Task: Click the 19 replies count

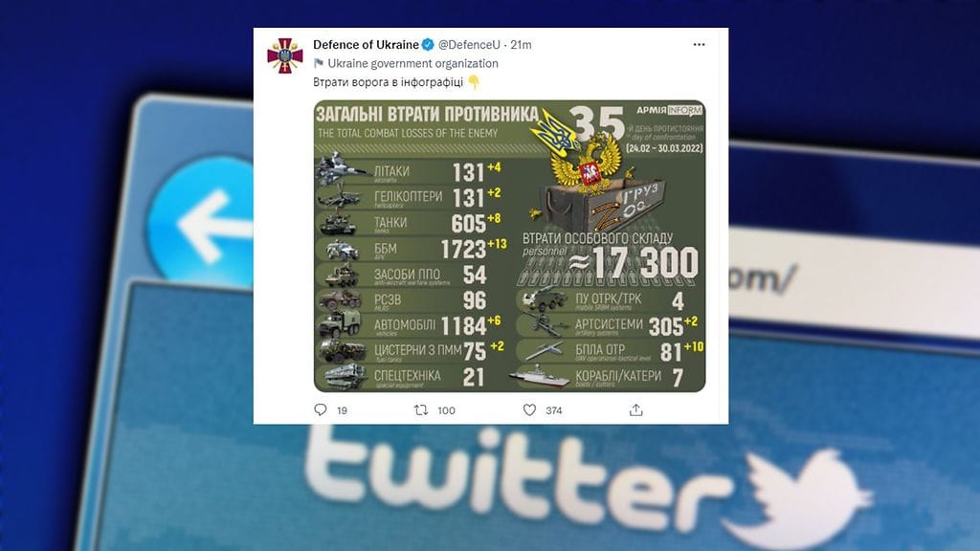Action: click(x=342, y=410)
